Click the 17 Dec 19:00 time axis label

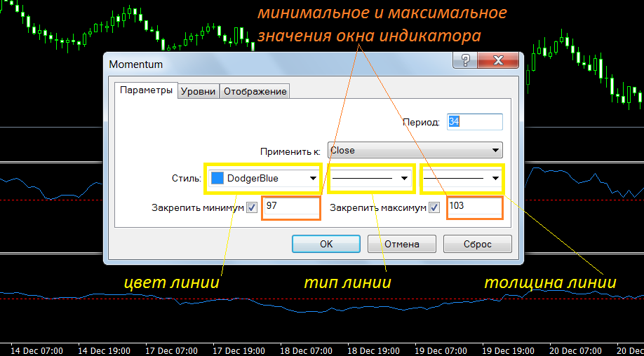(239, 350)
